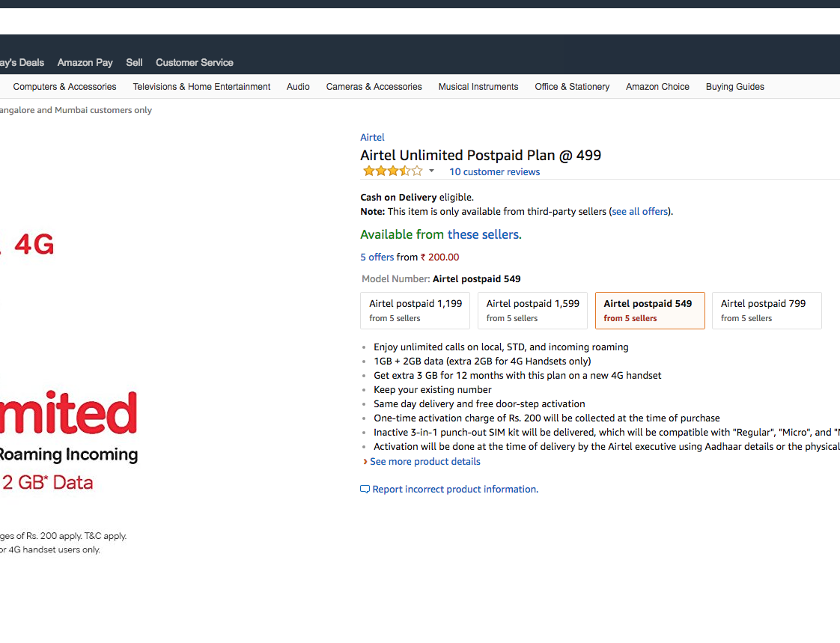
Task: Click the report incorrect information speech icon
Action: click(365, 490)
